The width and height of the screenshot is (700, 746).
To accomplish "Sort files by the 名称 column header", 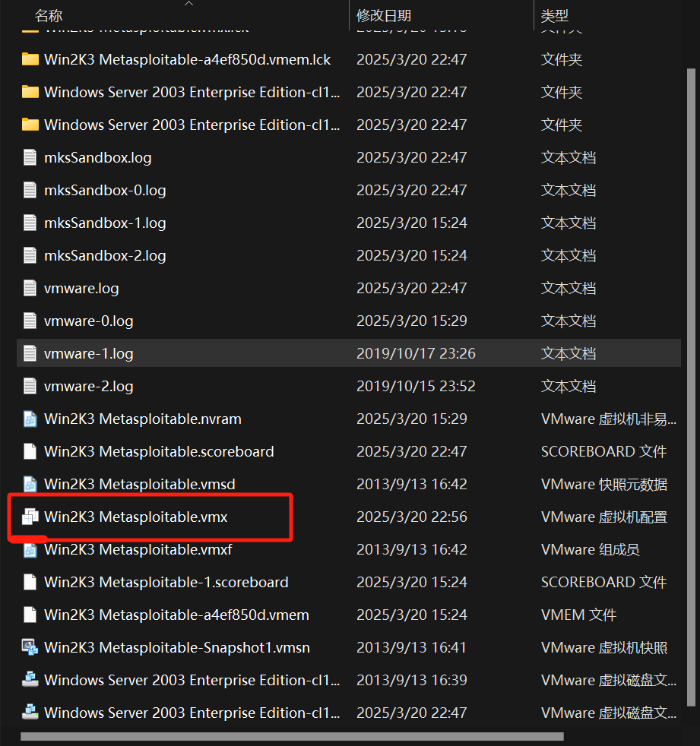I will pos(49,15).
